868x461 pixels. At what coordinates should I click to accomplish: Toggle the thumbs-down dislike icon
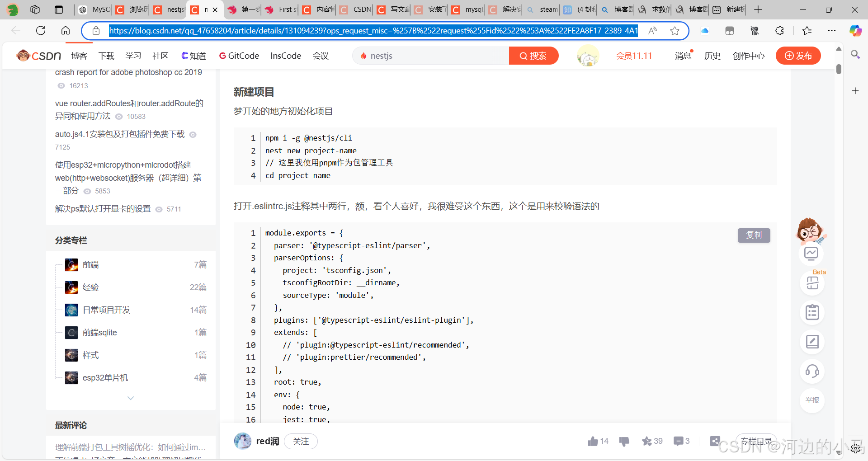tap(624, 441)
